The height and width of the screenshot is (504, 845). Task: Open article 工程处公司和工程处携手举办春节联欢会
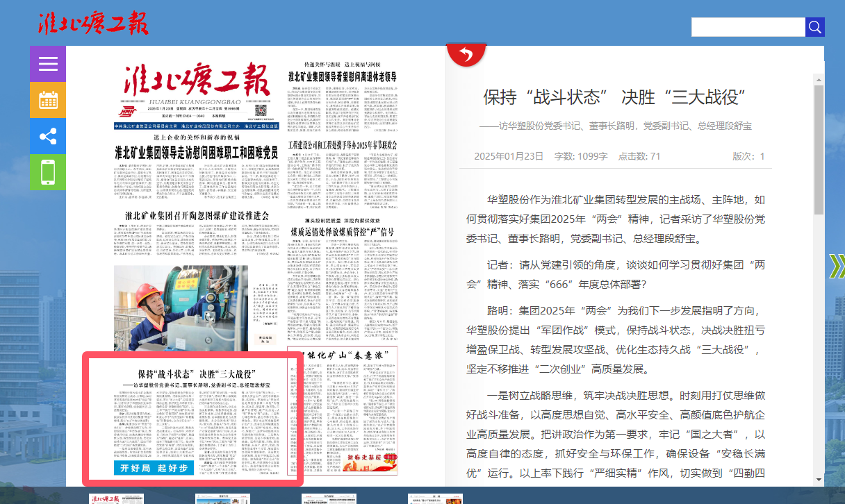(x=342, y=145)
